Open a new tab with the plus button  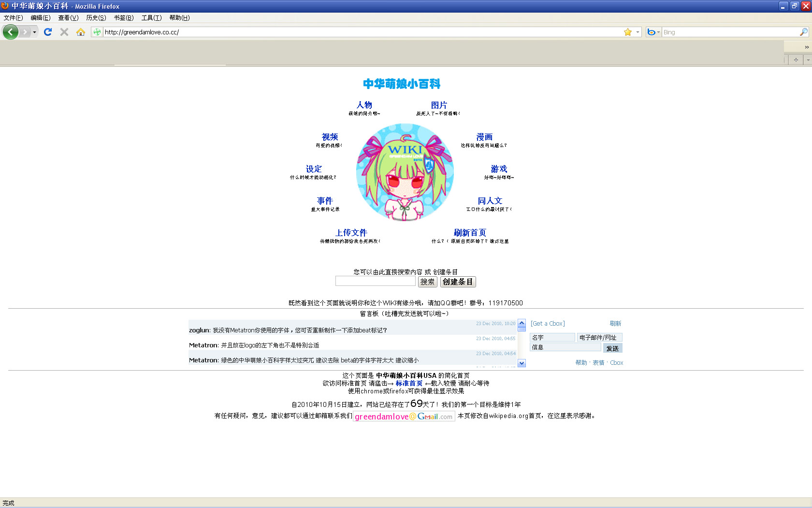coord(796,60)
